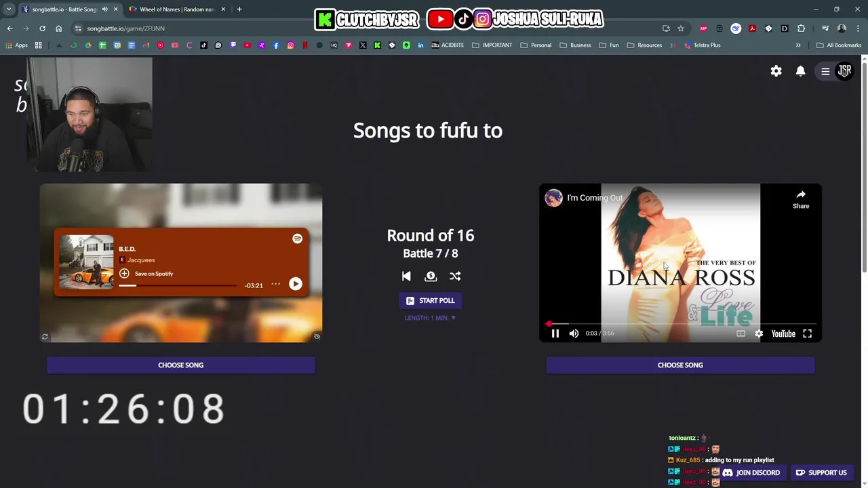Open the Extensions puzzle icon
This screenshot has width=868, height=488.
click(x=801, y=28)
